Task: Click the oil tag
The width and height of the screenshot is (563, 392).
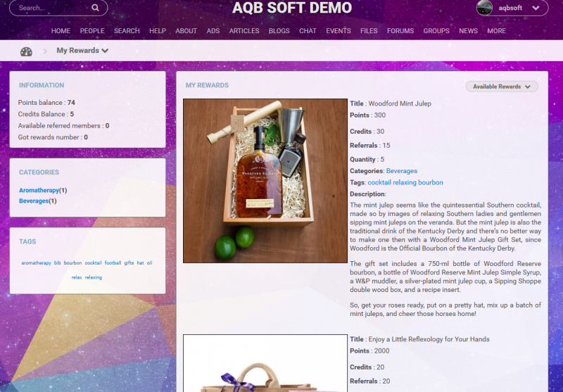Action: pos(149,263)
